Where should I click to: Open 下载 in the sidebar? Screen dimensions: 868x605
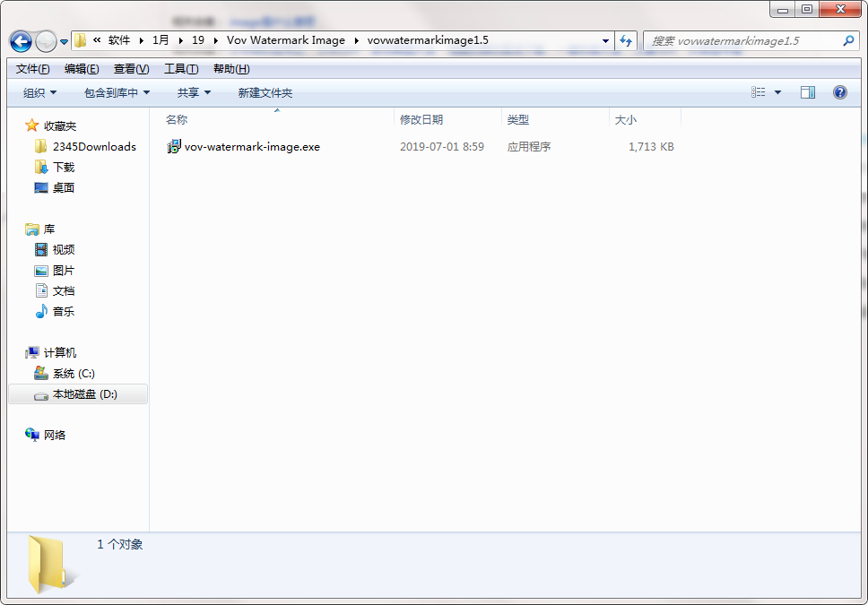[64, 168]
